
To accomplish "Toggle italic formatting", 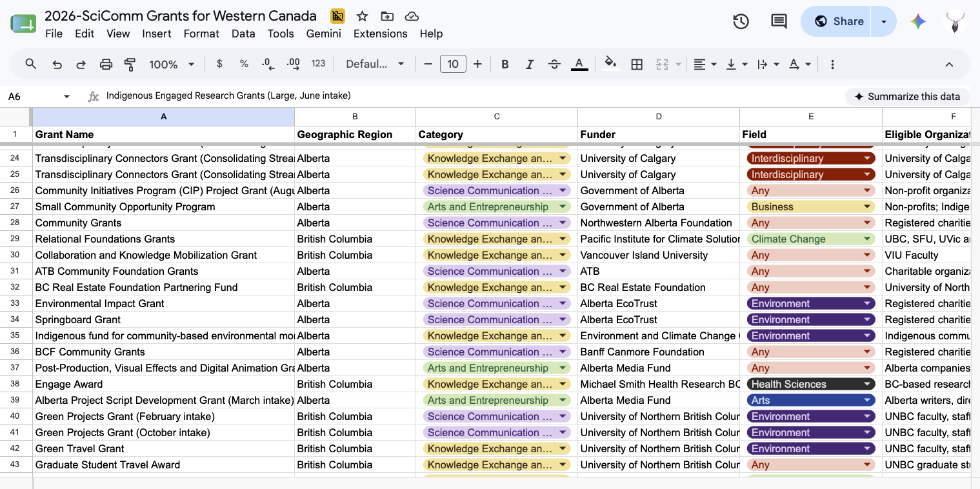I will click(x=530, y=64).
